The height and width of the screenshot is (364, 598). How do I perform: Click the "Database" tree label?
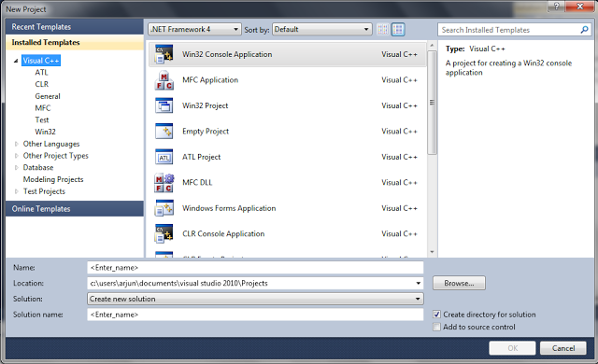pyautogui.click(x=38, y=167)
